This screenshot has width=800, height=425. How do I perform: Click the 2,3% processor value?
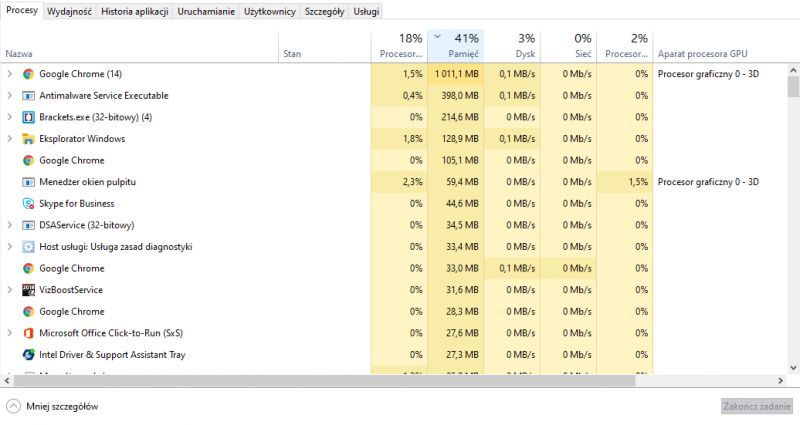coord(412,182)
